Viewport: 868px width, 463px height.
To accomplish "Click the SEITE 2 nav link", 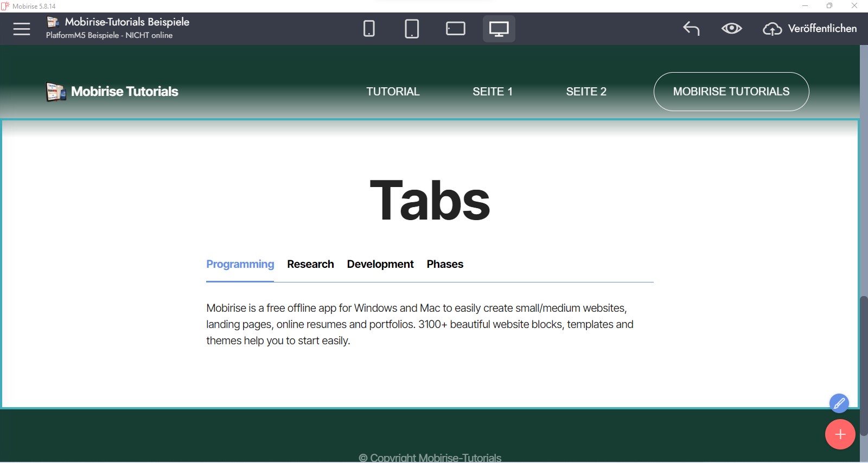I will (x=586, y=92).
